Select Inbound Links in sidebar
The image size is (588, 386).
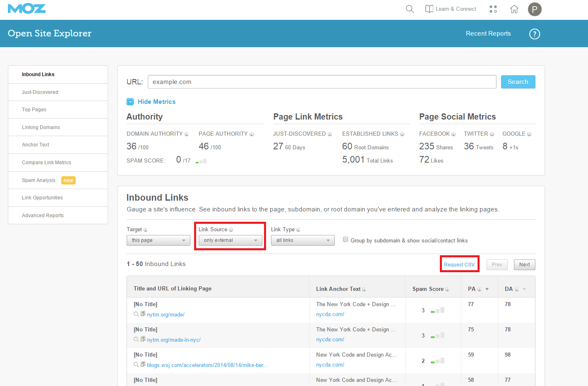(x=58, y=74)
